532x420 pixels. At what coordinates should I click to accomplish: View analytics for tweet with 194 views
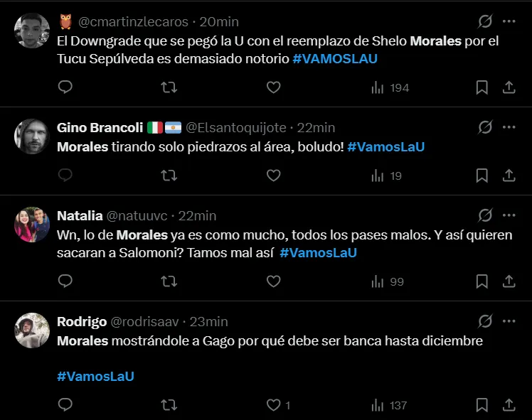(390, 87)
